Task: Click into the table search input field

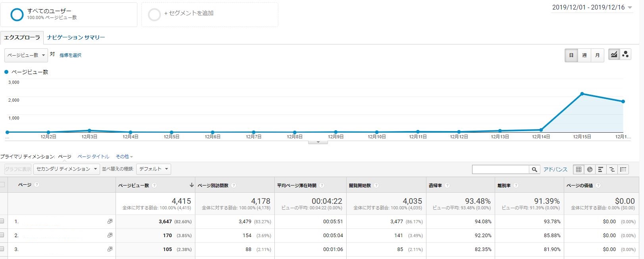Action: point(500,170)
